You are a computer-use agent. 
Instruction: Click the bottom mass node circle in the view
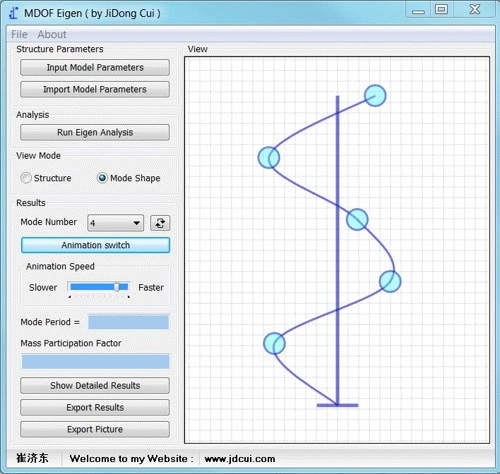point(274,343)
